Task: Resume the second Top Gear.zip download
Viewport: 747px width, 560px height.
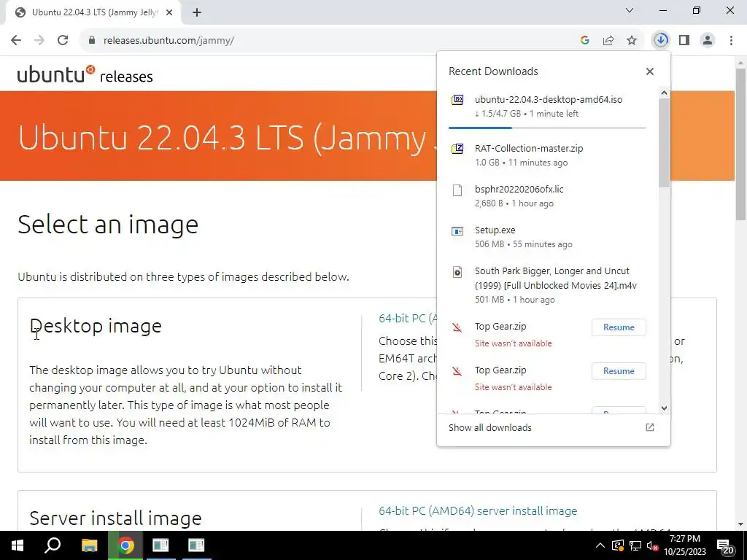Action: point(619,371)
